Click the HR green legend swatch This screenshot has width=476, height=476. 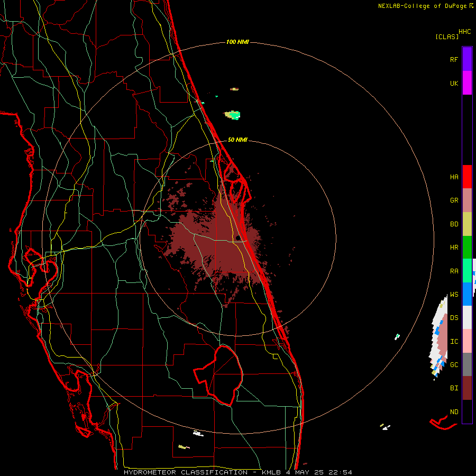467,248
